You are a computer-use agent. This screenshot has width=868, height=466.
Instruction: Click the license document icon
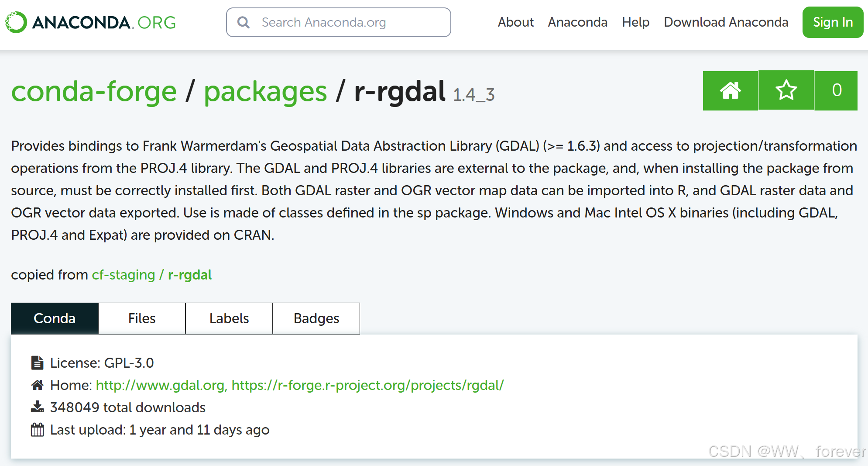[38, 363]
